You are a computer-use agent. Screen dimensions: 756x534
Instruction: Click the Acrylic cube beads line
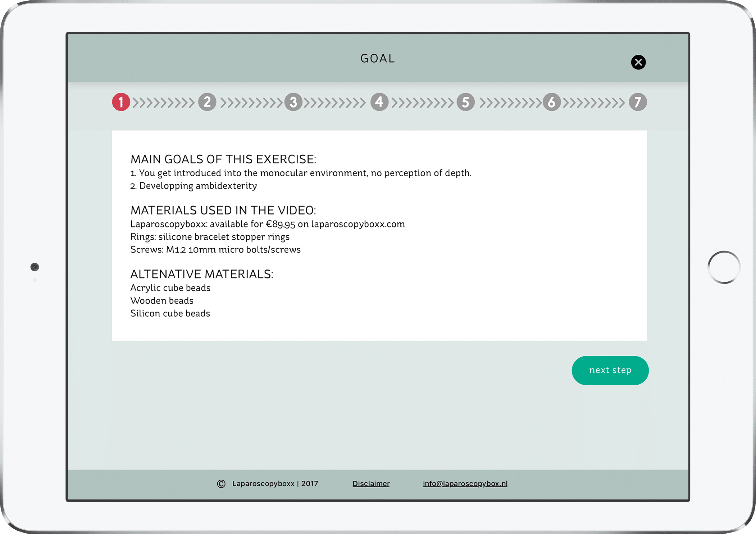tap(170, 288)
